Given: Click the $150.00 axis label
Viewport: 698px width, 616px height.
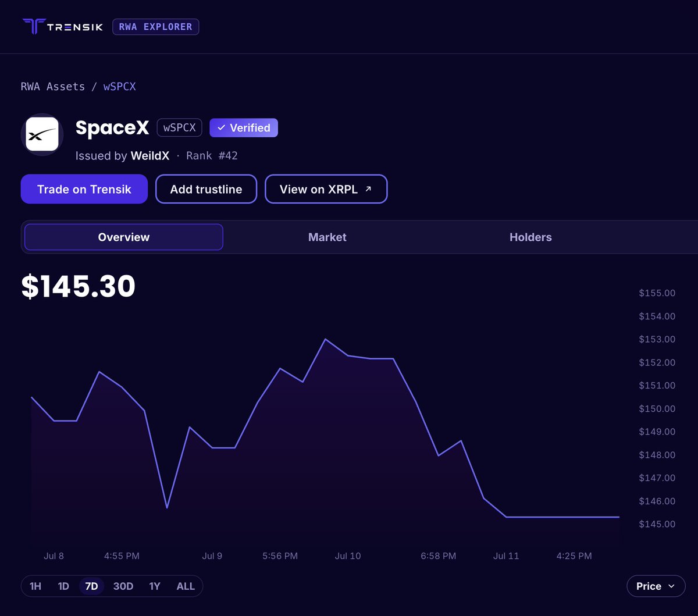Looking at the screenshot, I should pos(657,409).
